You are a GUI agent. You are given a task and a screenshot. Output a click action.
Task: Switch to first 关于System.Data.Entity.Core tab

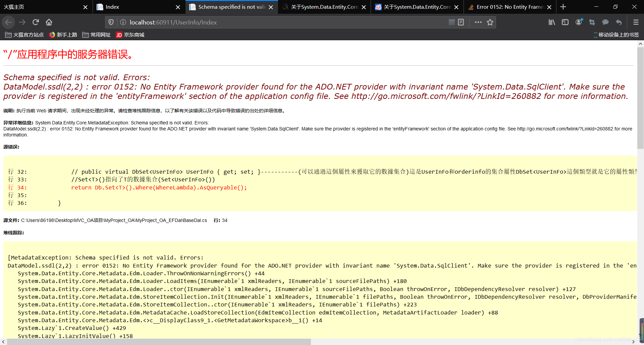pos(324,7)
